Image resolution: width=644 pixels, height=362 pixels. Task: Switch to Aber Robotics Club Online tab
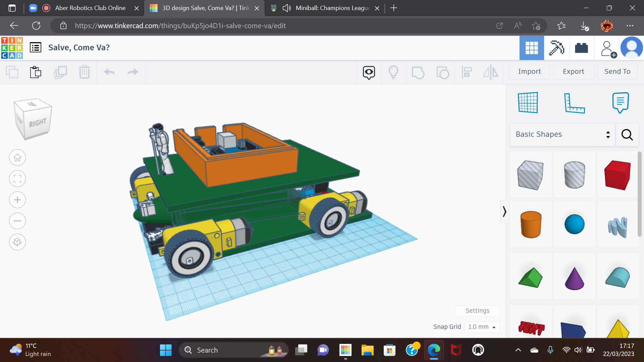click(91, 8)
